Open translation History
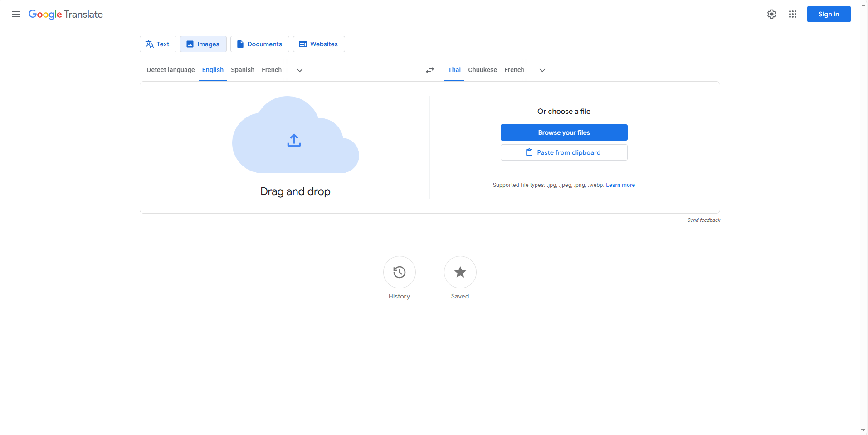 [399, 272]
